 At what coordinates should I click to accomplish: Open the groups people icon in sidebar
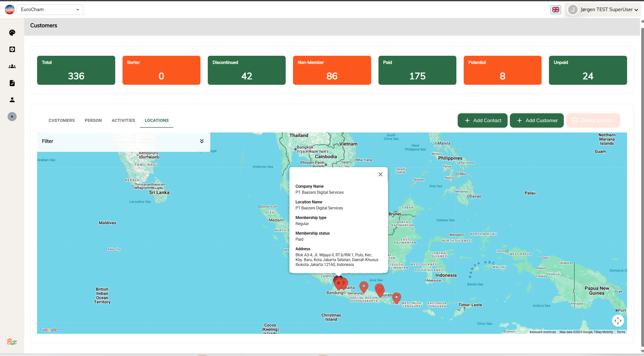[x=12, y=66]
